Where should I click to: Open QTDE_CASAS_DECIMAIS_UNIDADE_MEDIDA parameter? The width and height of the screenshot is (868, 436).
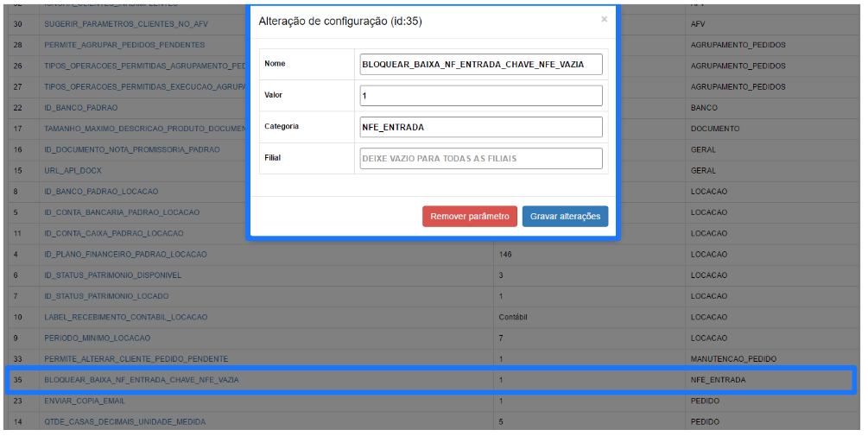click(124, 422)
